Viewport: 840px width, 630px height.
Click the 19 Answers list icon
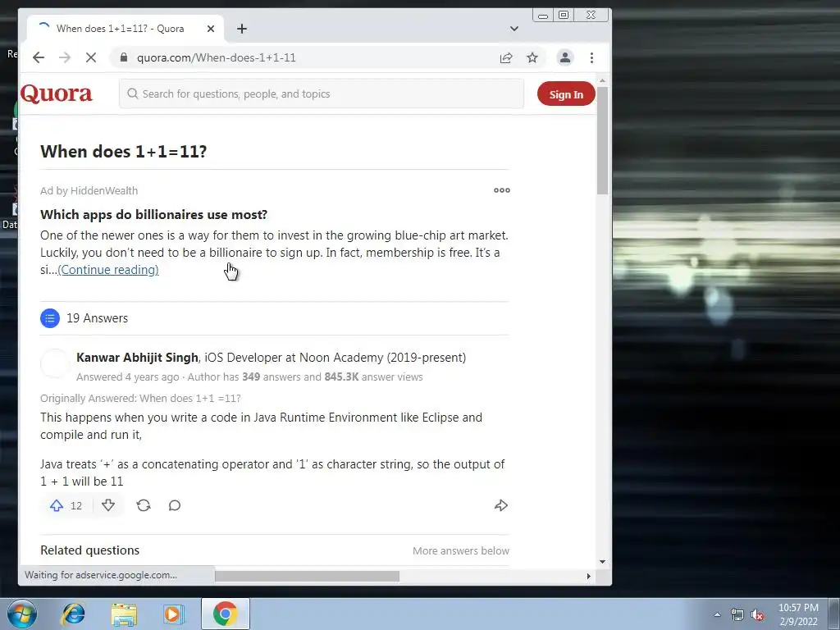[x=50, y=318]
